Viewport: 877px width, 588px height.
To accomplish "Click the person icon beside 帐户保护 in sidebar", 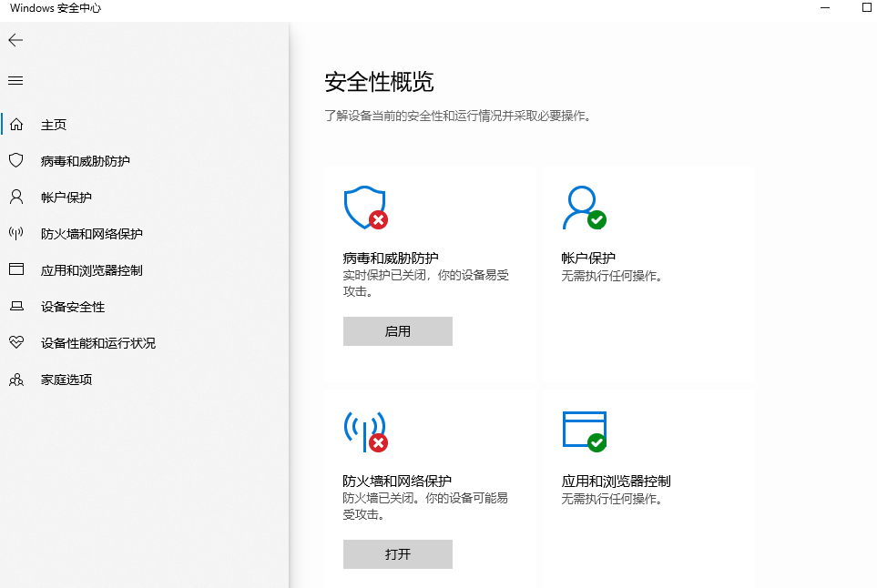I will point(16,197).
